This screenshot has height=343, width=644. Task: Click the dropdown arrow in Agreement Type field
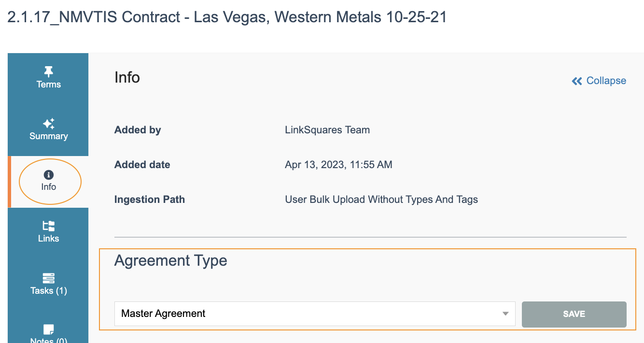(505, 314)
